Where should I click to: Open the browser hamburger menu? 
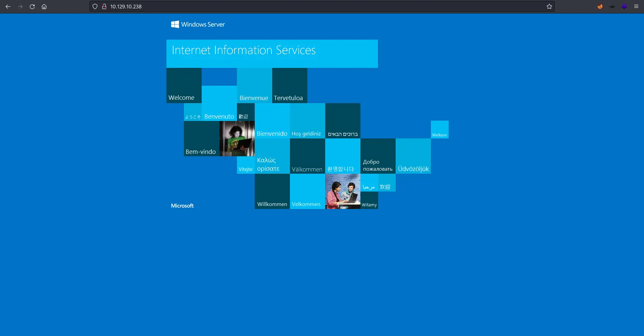point(636,6)
